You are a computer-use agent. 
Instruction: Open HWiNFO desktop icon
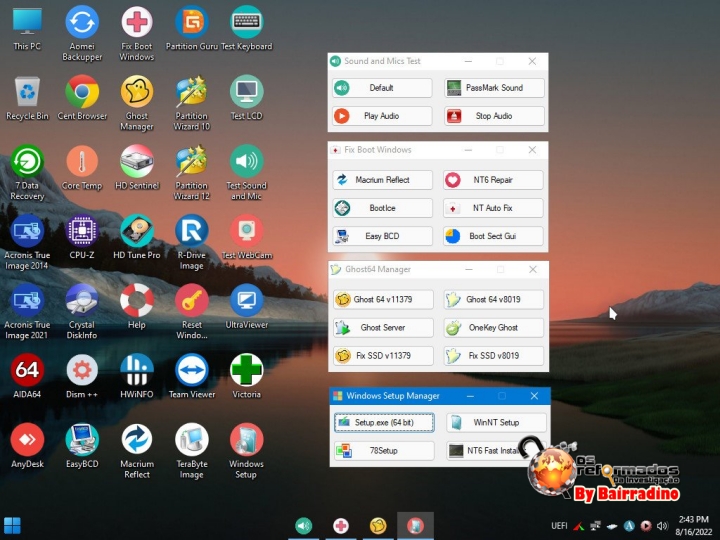pos(136,376)
